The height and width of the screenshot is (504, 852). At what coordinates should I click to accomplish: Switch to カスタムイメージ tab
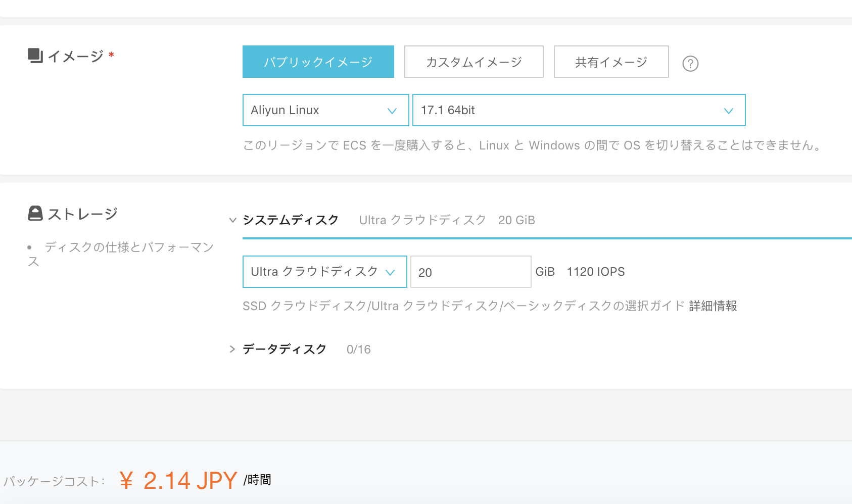(474, 62)
